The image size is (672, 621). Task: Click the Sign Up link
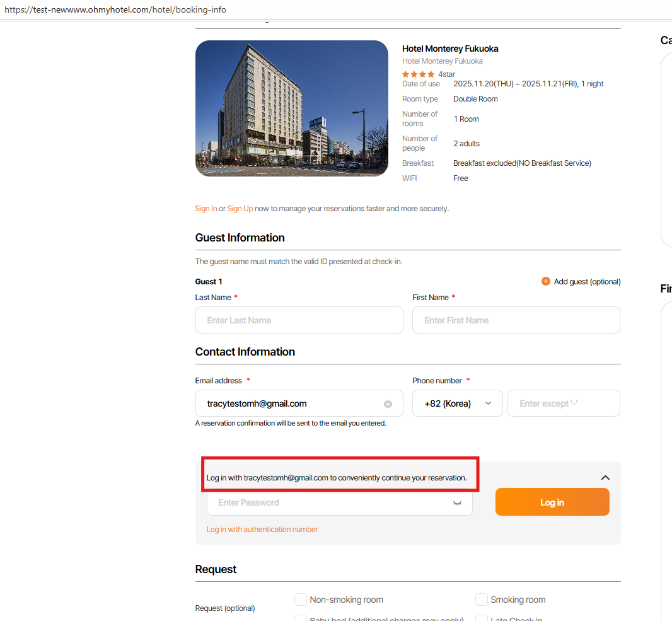coord(240,209)
